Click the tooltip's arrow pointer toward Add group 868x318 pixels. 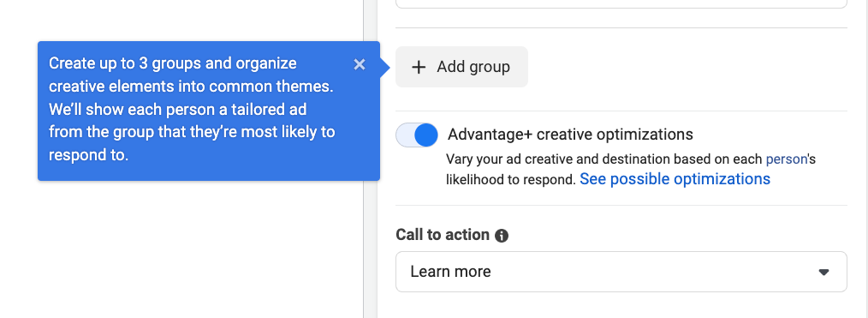coord(385,67)
